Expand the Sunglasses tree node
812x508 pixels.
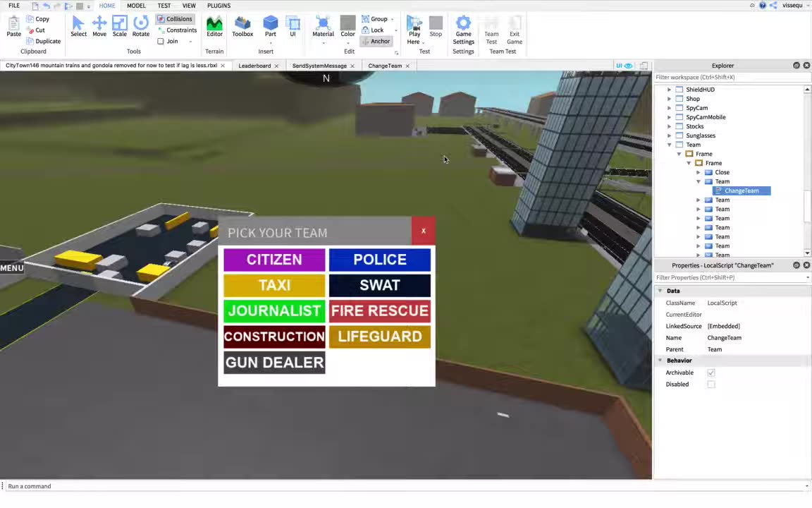[x=669, y=135]
